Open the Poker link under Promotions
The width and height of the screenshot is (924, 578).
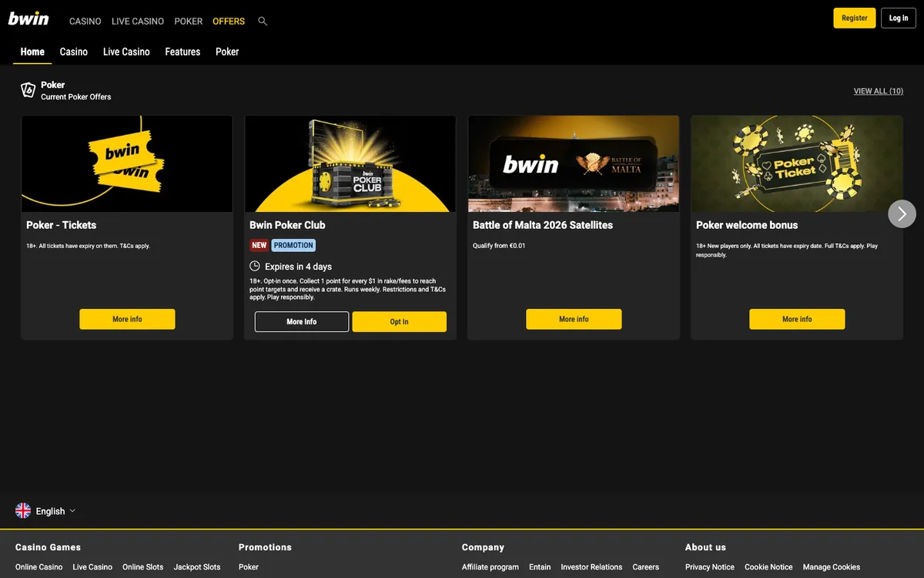click(249, 567)
